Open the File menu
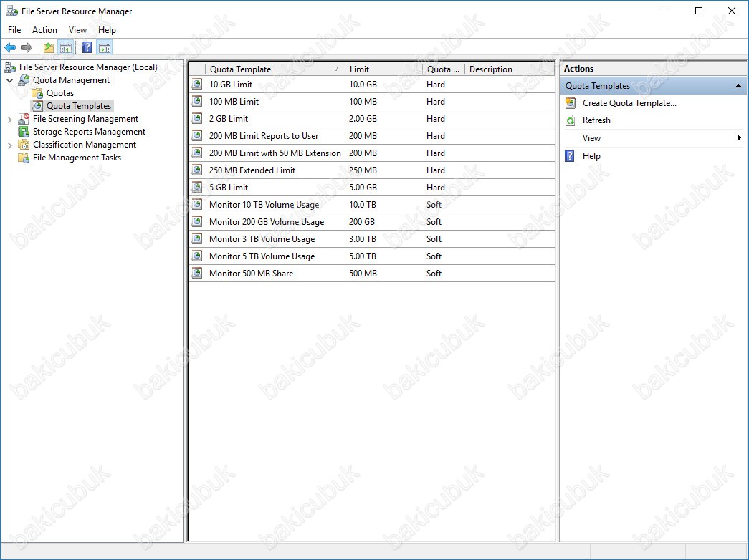Viewport: 749px width, 560px height. [x=14, y=29]
